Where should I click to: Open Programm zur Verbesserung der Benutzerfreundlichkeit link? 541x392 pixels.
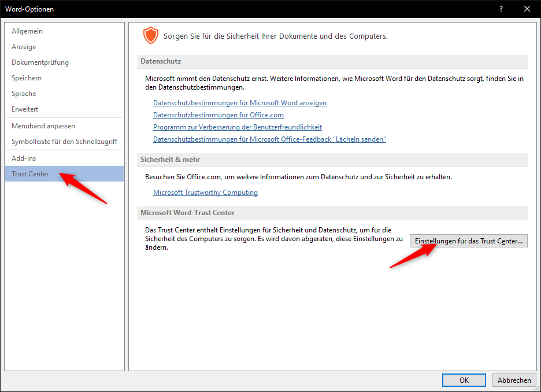(x=237, y=127)
